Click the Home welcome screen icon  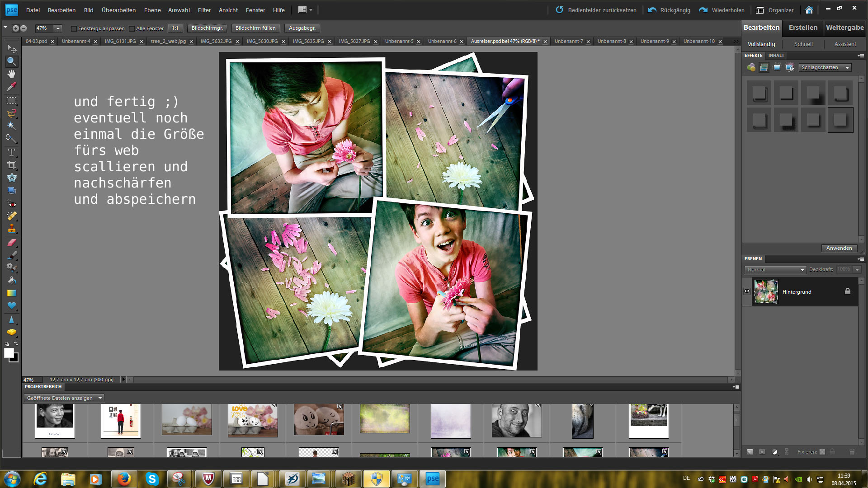(809, 10)
